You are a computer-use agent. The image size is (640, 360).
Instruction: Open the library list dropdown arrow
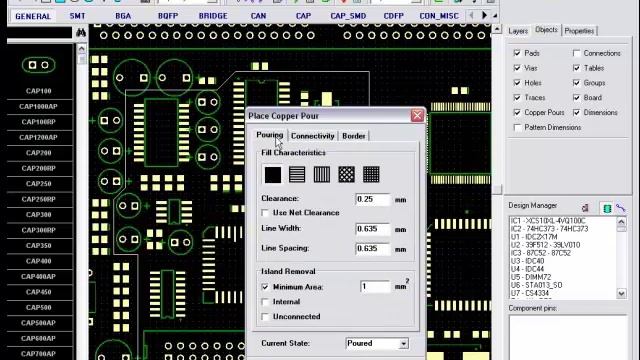click(x=495, y=16)
